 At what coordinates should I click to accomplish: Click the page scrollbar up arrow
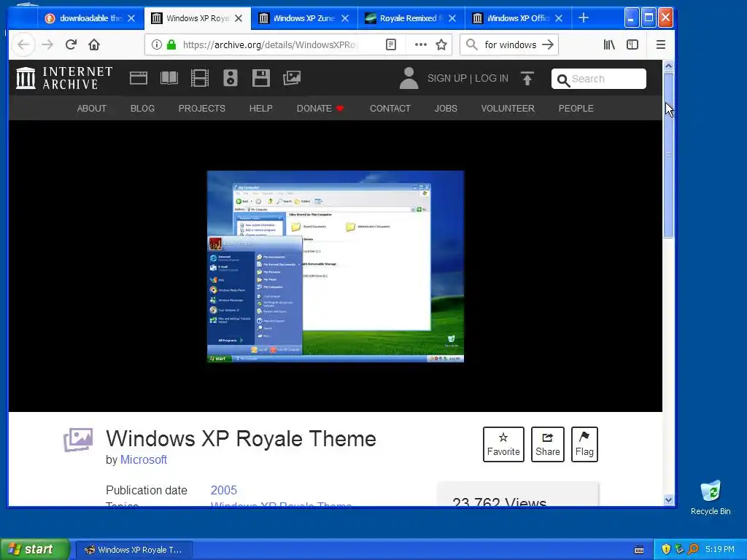click(668, 66)
